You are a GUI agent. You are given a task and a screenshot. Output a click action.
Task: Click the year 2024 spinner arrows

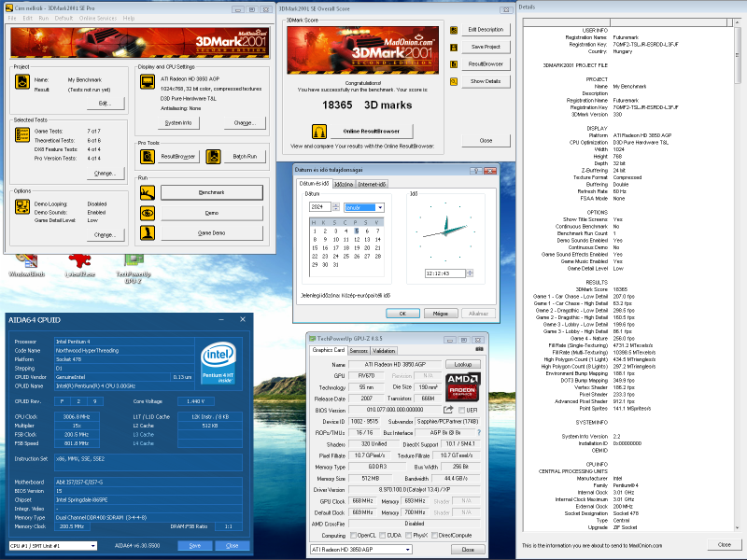pyautogui.click(x=336, y=206)
